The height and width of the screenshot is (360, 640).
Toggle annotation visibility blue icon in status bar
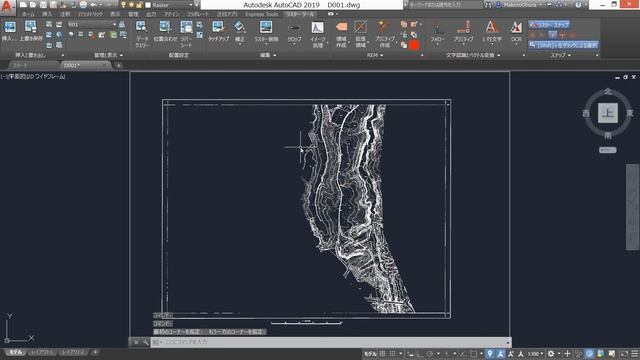pyautogui.click(x=501, y=354)
